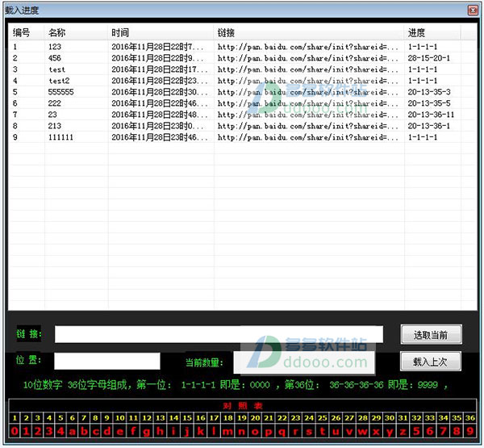Click red digit 9 in lookup table
This screenshot has height=448, width=484.
pos(470,431)
